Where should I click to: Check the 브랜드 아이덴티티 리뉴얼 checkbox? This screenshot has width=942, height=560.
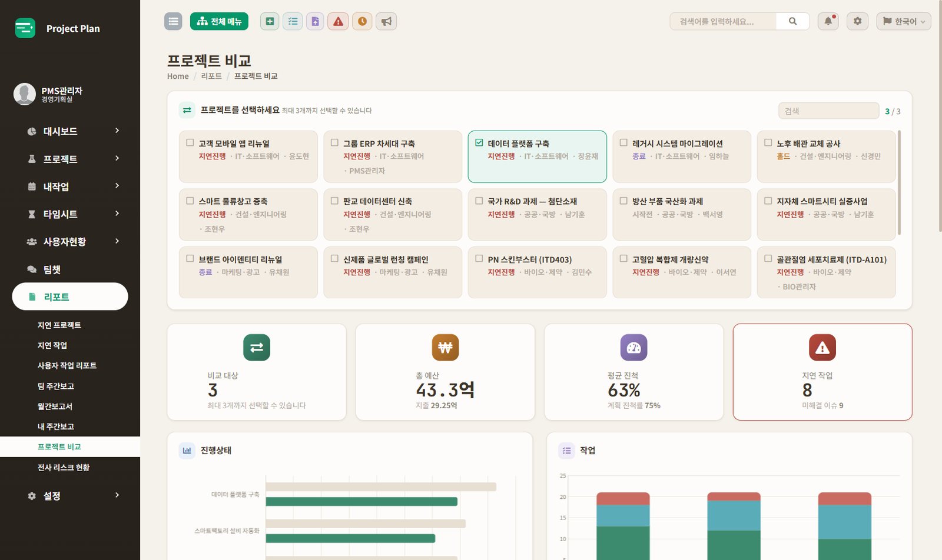pyautogui.click(x=190, y=258)
